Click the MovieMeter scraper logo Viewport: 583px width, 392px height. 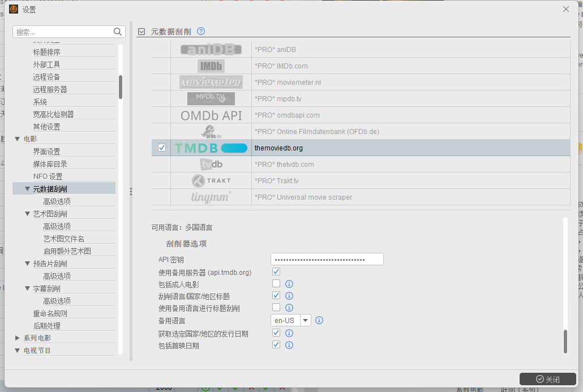point(210,82)
